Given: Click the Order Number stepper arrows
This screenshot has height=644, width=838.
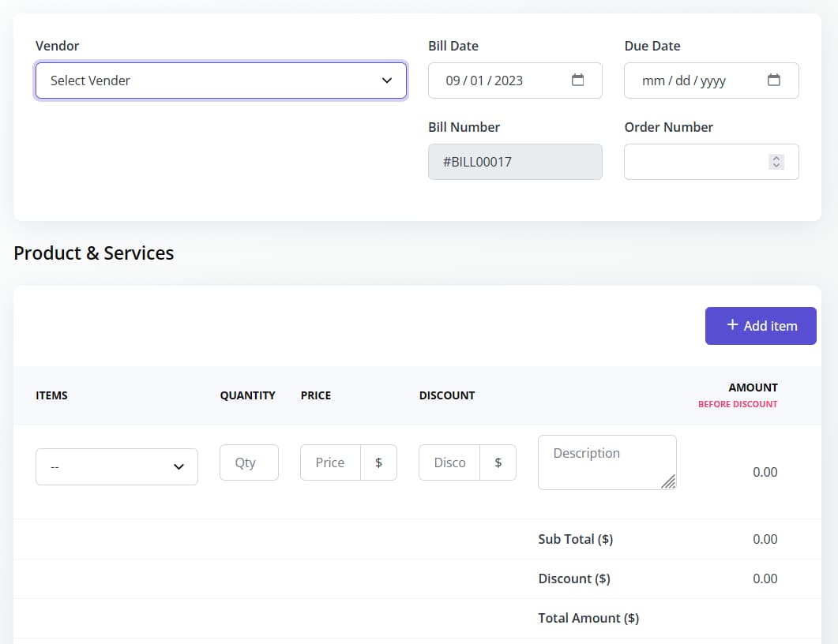Looking at the screenshot, I should point(776,162).
